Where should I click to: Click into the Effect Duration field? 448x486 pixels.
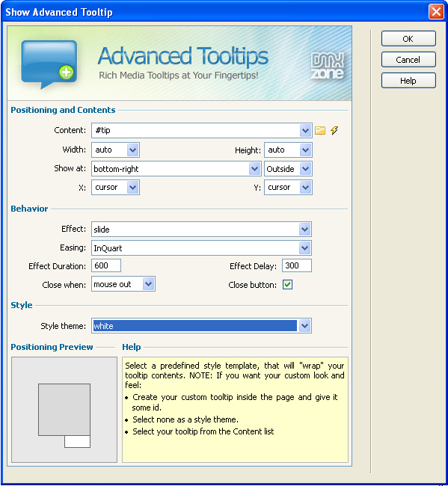(106, 265)
